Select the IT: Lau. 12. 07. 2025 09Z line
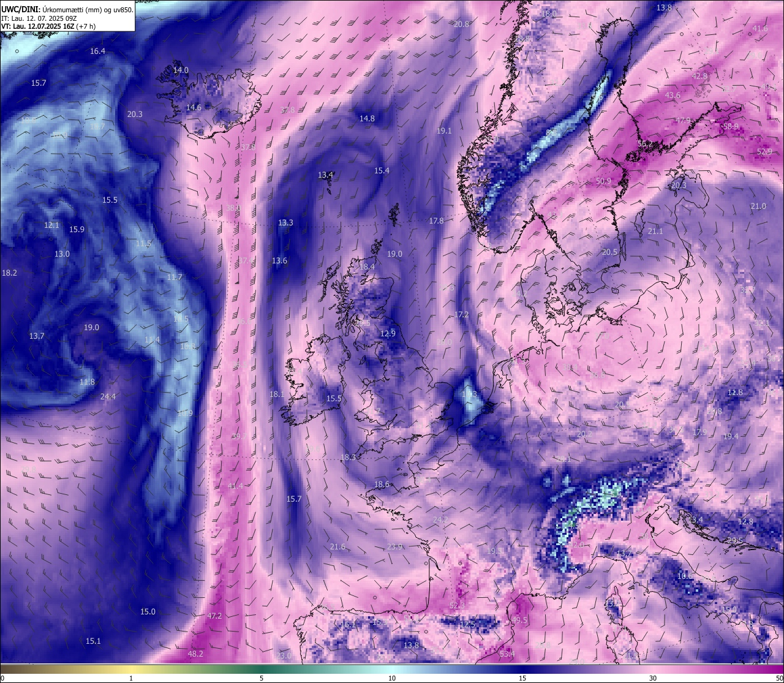 [38, 18]
